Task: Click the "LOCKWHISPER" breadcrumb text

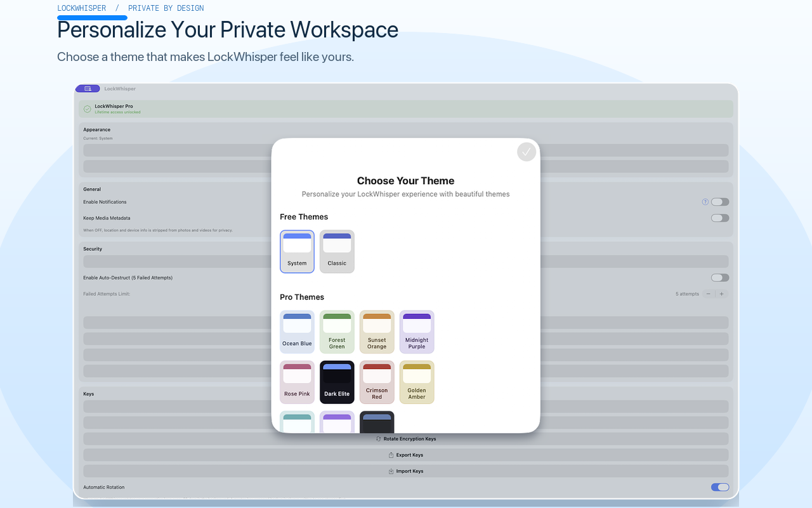Action: tap(82, 8)
